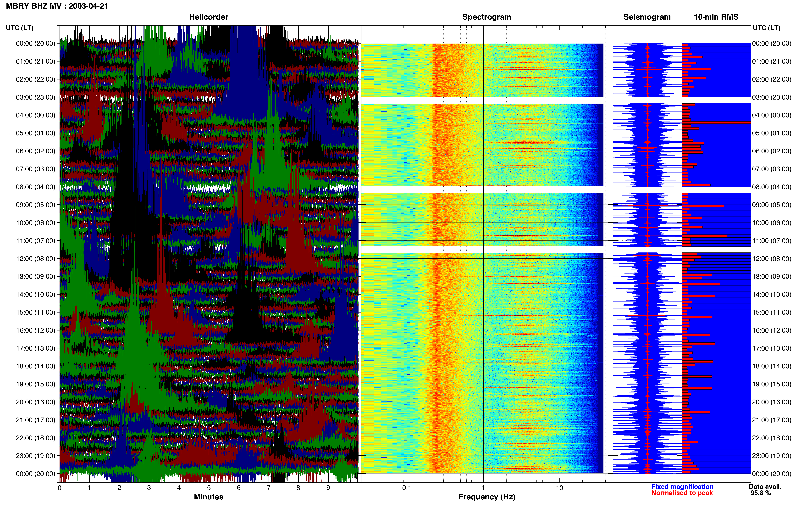Click minute tick label 6 under Helicorder
812x508 pixels.
click(x=239, y=487)
